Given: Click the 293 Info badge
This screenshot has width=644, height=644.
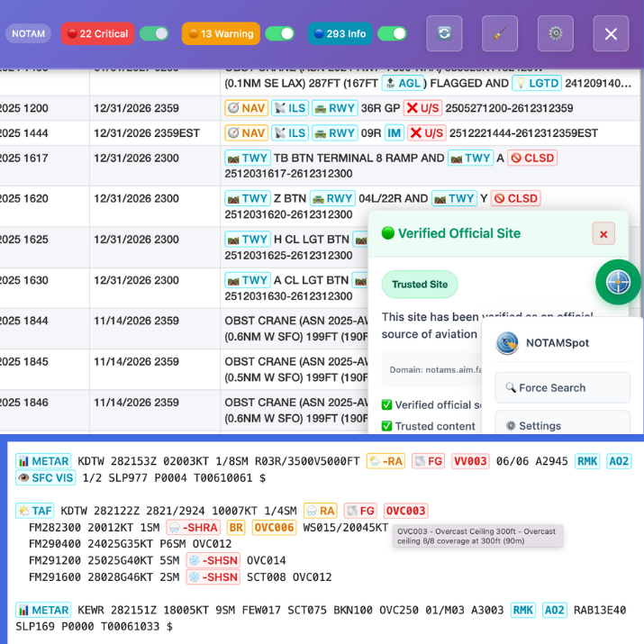Looking at the screenshot, I should point(340,33).
